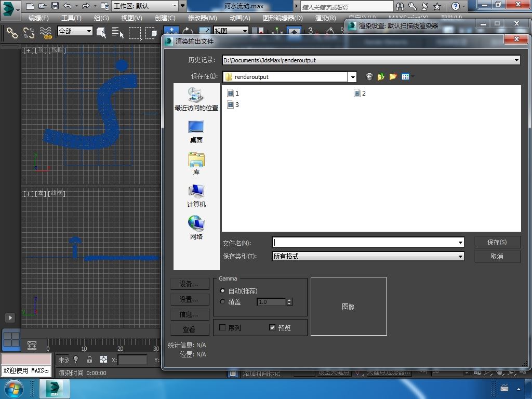The image size is (532, 399).
Task: Click the Project Folder icon in quick access toolbar
Action: click(105, 6)
